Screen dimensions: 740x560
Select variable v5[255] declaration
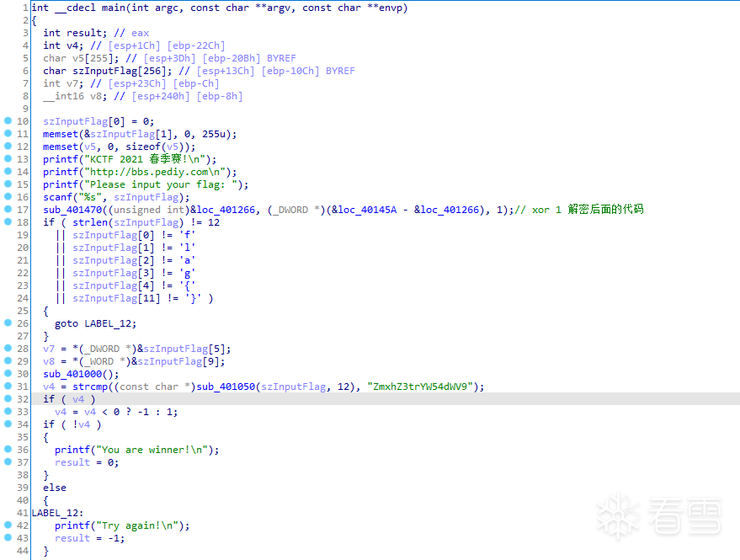pyautogui.click(x=81, y=58)
